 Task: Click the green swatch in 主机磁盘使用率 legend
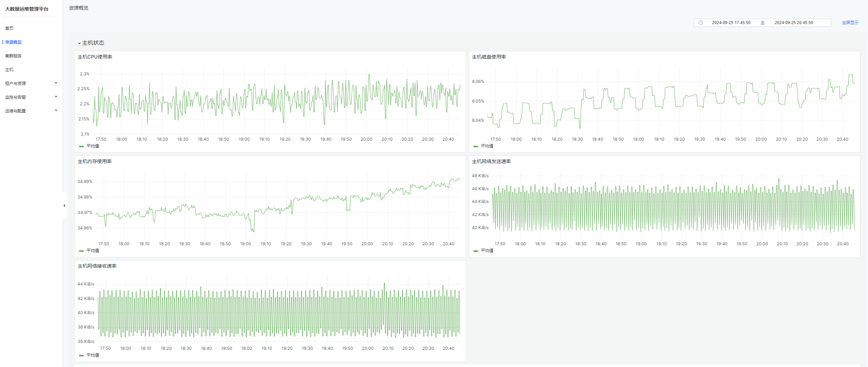tap(476, 147)
